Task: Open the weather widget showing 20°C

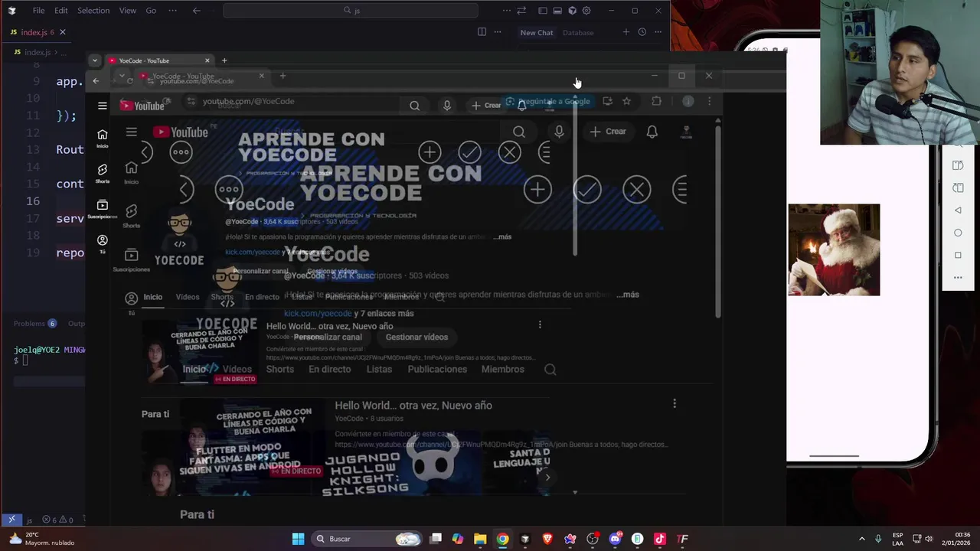Action: coord(41,539)
